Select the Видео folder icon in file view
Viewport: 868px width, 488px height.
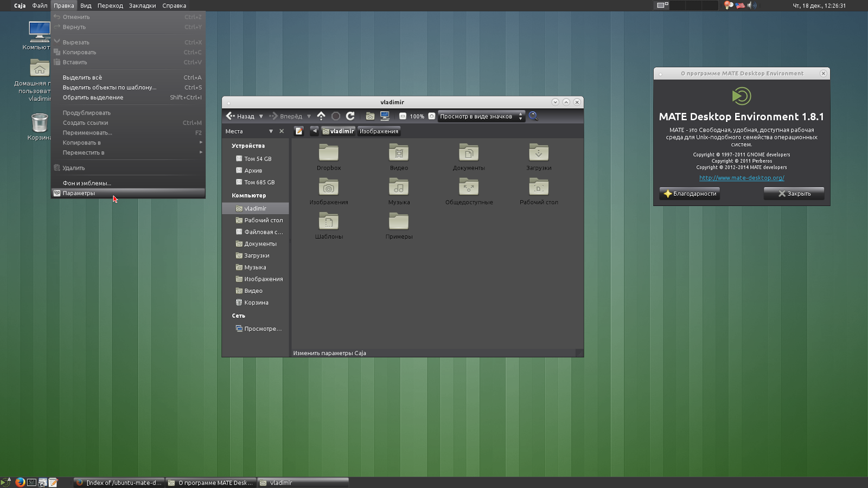pos(399,153)
